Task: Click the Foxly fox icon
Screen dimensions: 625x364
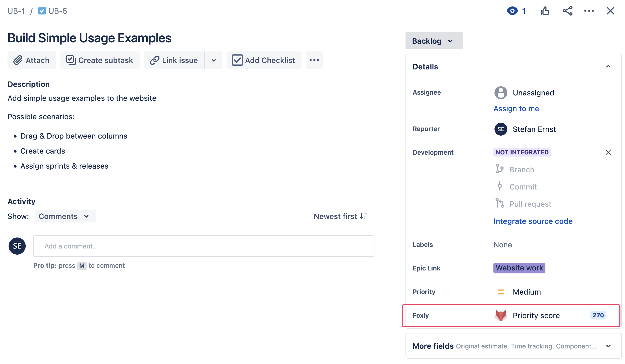Action: click(x=500, y=315)
